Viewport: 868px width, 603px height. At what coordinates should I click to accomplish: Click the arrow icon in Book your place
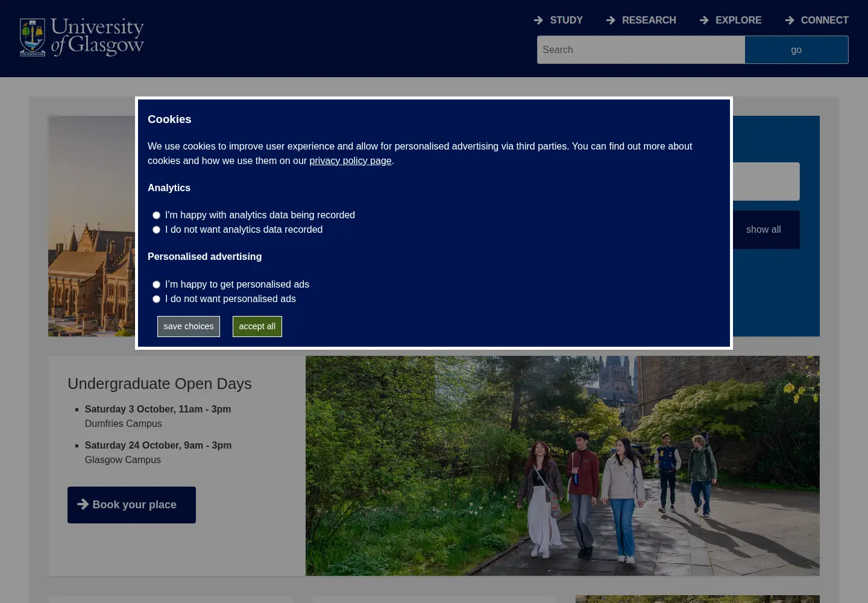click(83, 504)
